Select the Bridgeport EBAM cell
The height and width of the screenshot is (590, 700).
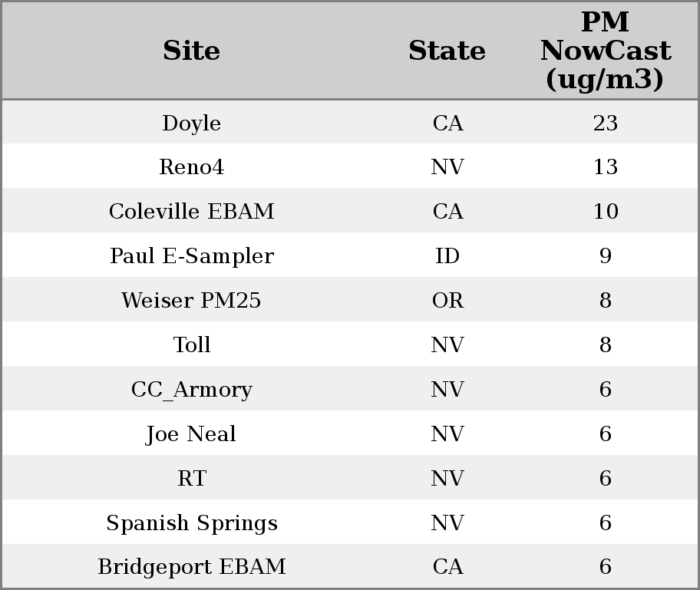(x=192, y=567)
